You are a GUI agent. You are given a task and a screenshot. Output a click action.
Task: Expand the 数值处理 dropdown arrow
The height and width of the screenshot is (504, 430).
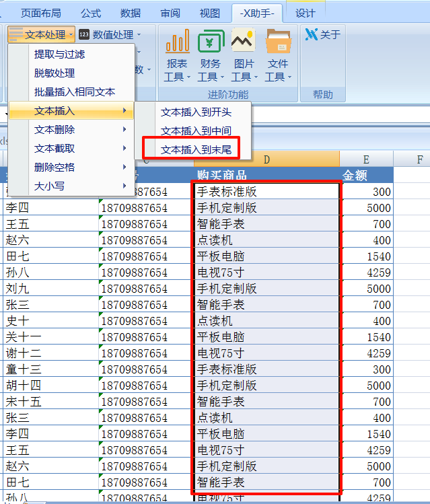click(139, 34)
